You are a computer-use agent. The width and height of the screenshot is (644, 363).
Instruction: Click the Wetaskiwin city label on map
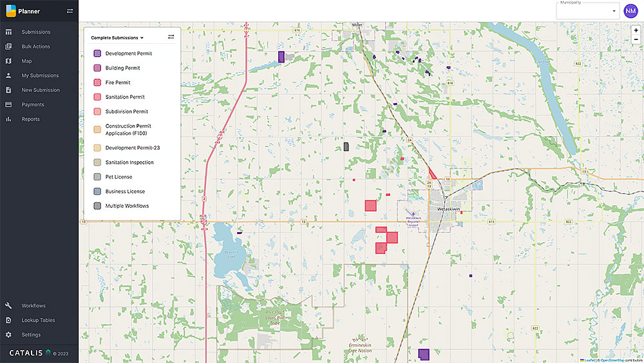[448, 209]
